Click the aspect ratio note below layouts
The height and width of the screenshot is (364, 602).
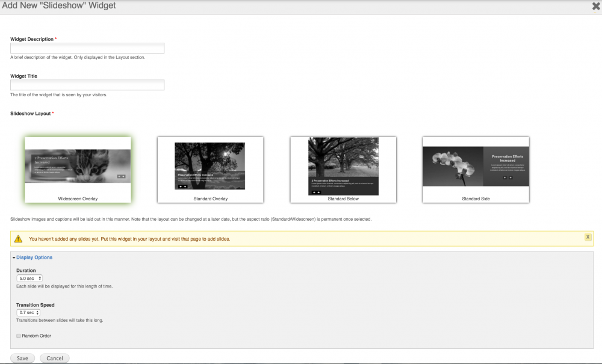click(x=191, y=220)
